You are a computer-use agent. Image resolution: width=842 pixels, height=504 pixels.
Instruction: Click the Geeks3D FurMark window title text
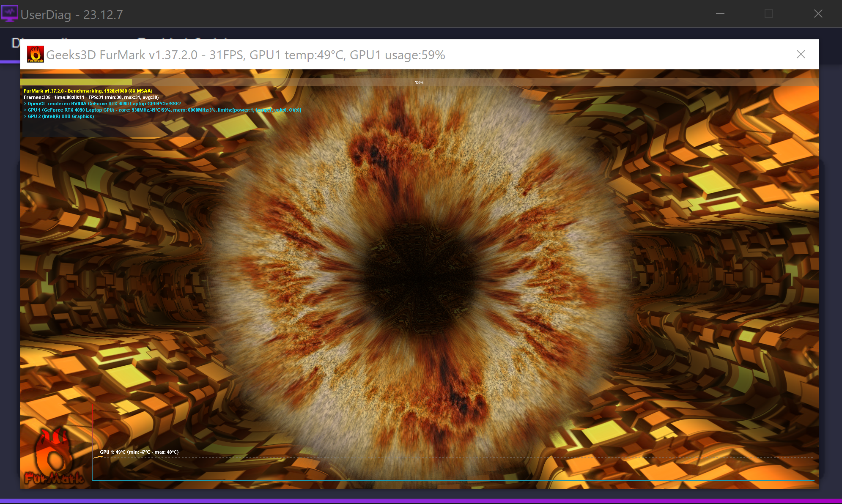[x=245, y=55]
